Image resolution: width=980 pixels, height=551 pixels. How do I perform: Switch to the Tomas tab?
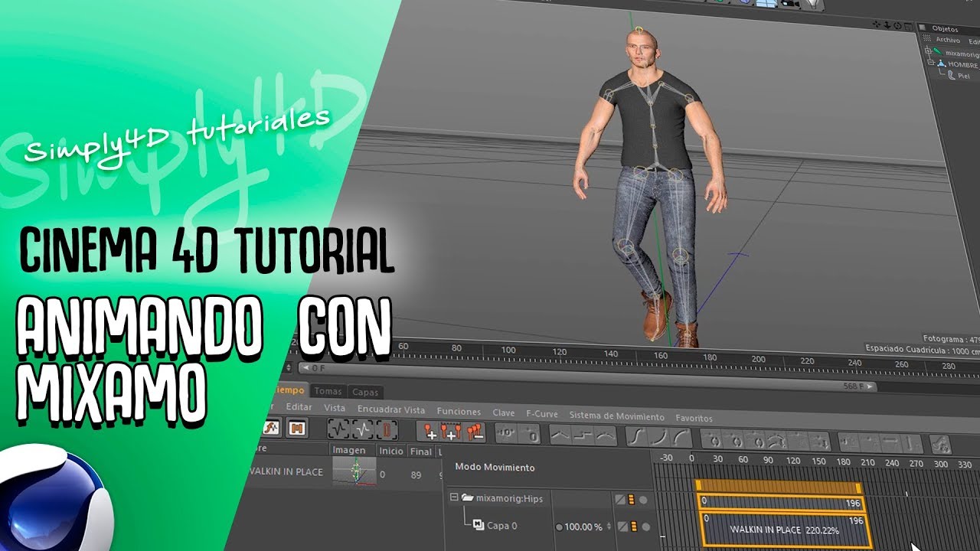(328, 391)
